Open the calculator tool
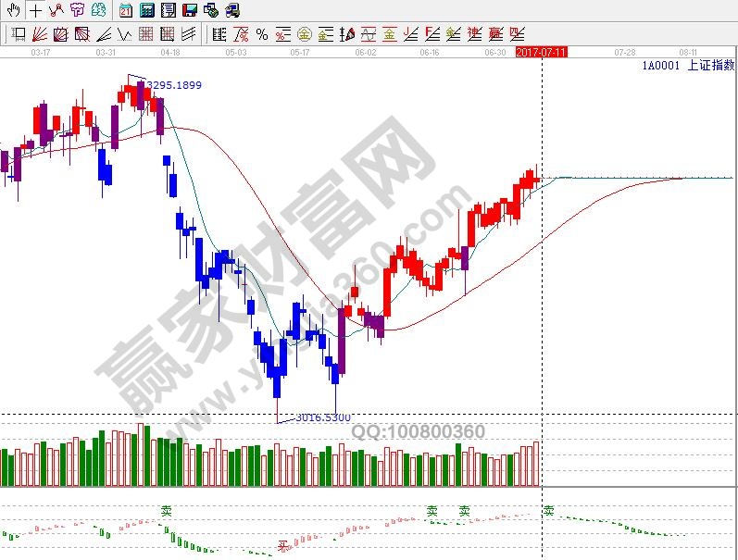Screen dimensions: 738x560 click(x=147, y=11)
